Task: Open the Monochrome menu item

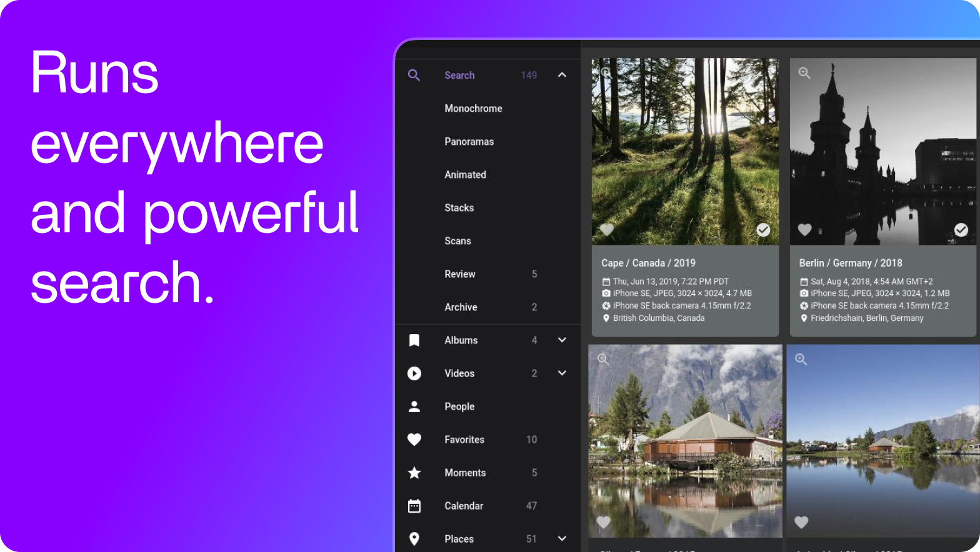Action: click(473, 109)
